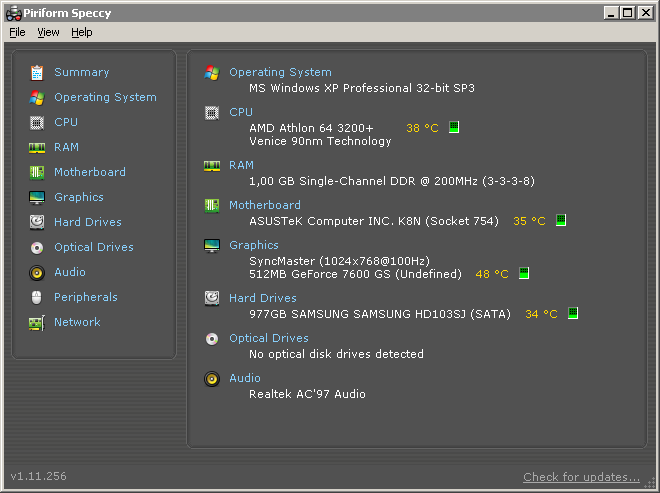Click the Audio speaker icon in summary panel
This screenshot has width=660, height=493.
(x=212, y=379)
